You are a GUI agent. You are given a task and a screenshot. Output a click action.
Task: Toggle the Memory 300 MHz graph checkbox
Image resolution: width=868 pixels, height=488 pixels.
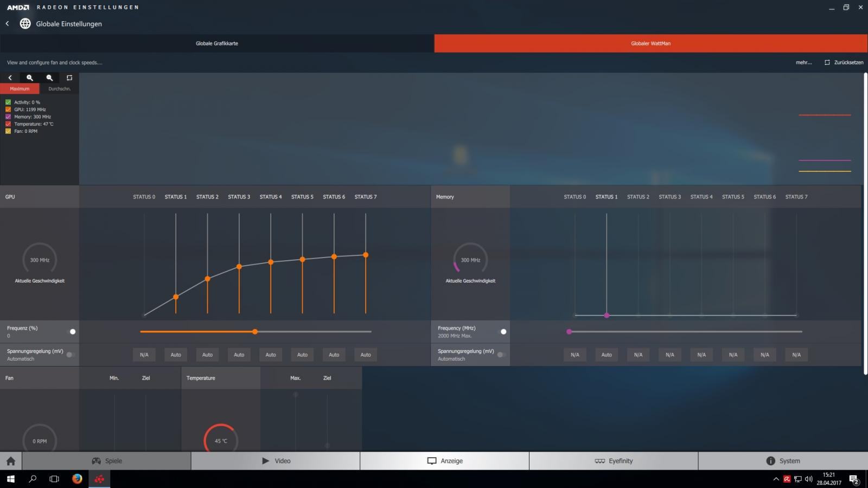click(x=8, y=117)
